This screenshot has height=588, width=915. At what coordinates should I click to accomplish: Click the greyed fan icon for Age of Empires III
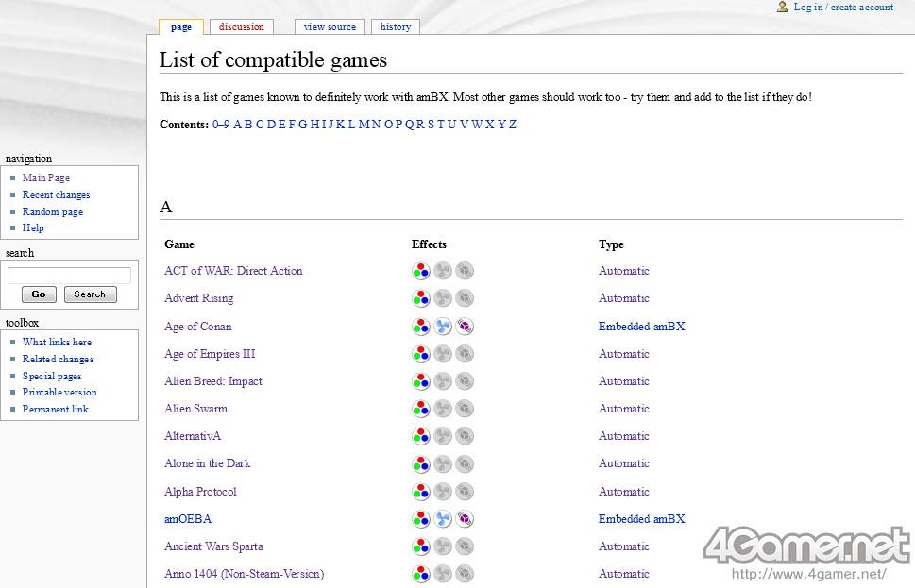pyautogui.click(x=443, y=354)
